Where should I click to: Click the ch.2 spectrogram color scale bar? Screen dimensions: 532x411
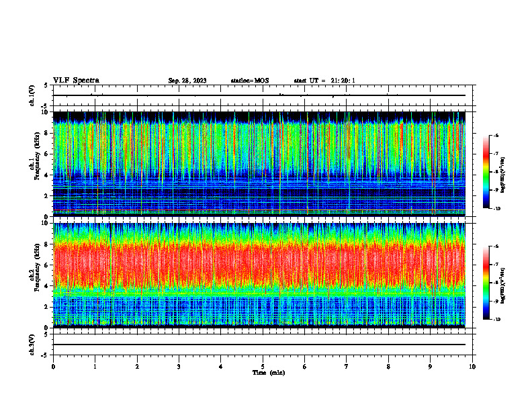(x=486, y=283)
